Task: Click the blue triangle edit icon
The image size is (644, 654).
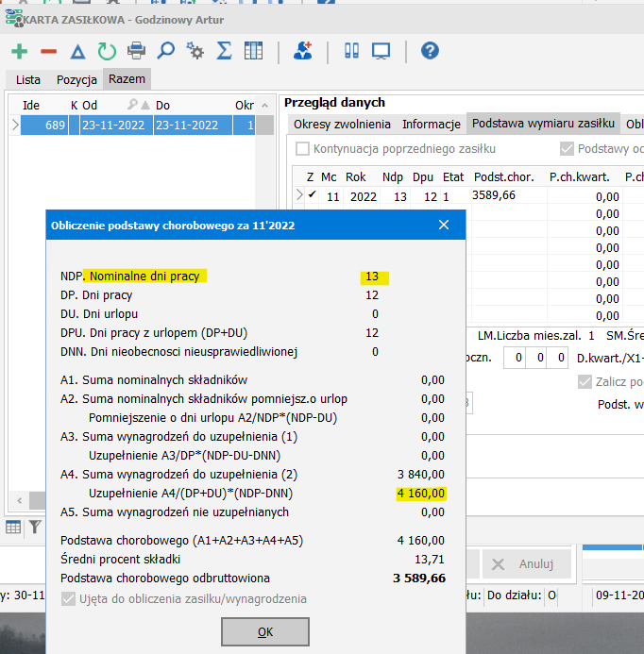Action: click(77, 52)
